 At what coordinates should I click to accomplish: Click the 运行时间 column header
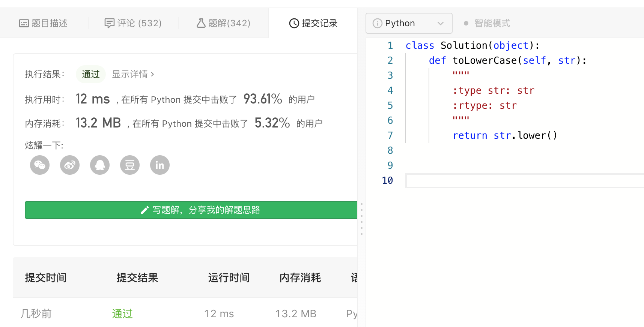coord(229,277)
